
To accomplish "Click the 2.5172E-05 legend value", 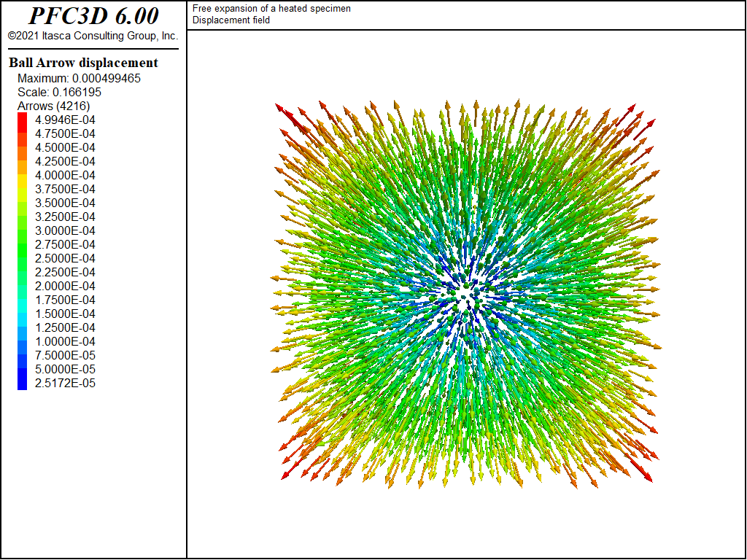I will click(65, 383).
